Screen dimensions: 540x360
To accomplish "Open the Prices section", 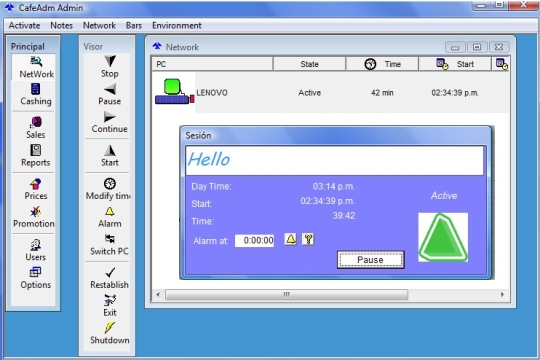I will click(x=35, y=189).
